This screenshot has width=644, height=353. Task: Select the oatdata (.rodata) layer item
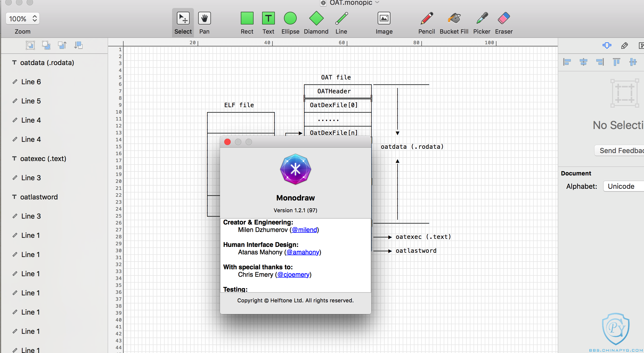pos(47,63)
